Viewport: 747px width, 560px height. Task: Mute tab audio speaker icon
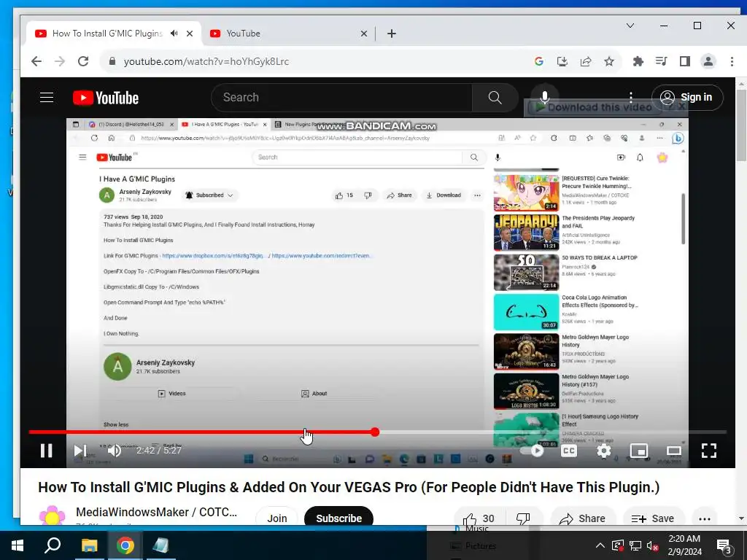(x=174, y=34)
